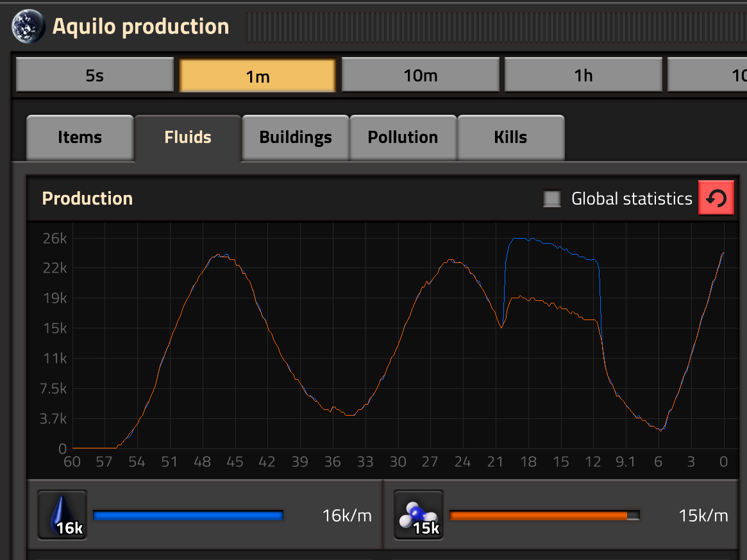Switch to the Items tab
Image resolution: width=747 pixels, height=560 pixels.
[80, 137]
